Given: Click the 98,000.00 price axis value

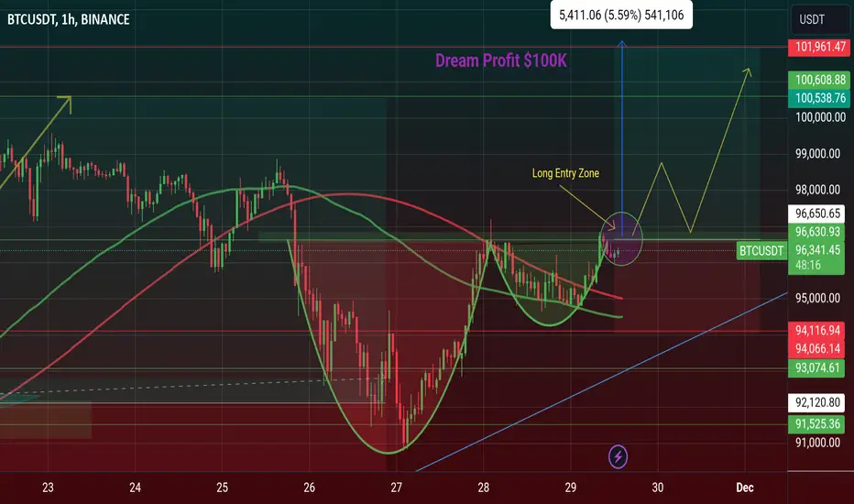Looking at the screenshot, I should click(x=817, y=190).
